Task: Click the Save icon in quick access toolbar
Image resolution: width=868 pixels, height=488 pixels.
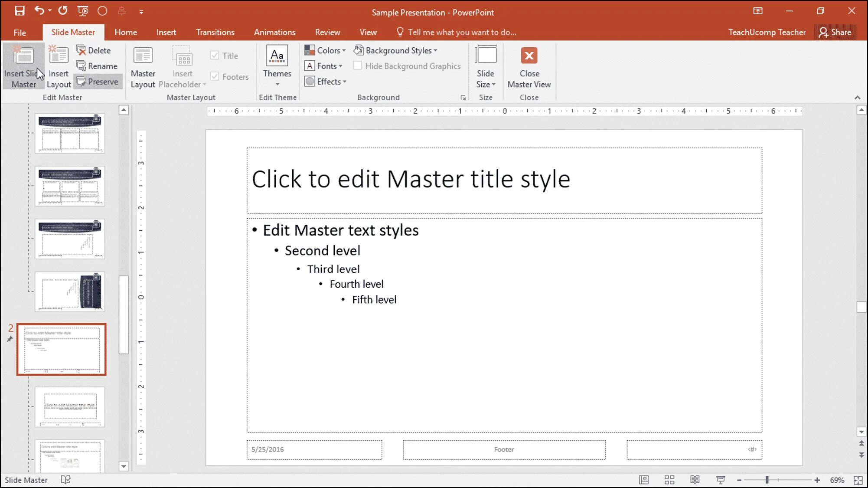Action: pyautogui.click(x=20, y=11)
